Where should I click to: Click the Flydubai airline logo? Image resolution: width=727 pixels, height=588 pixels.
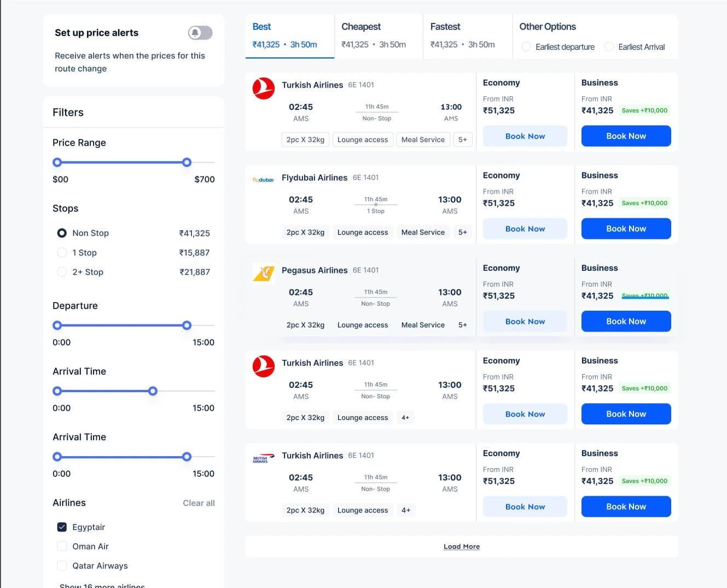(264, 179)
